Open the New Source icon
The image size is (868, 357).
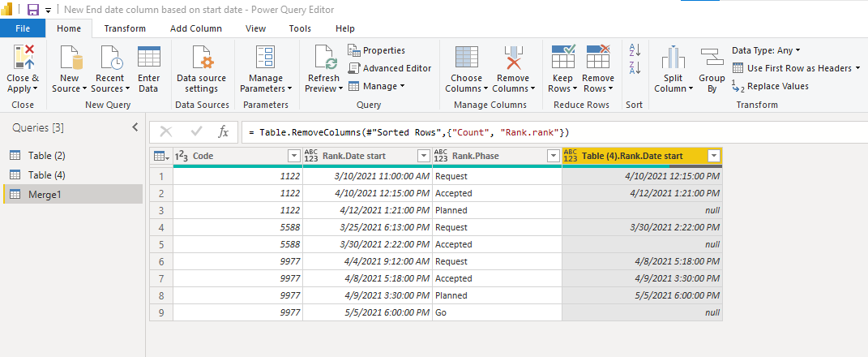click(70, 58)
